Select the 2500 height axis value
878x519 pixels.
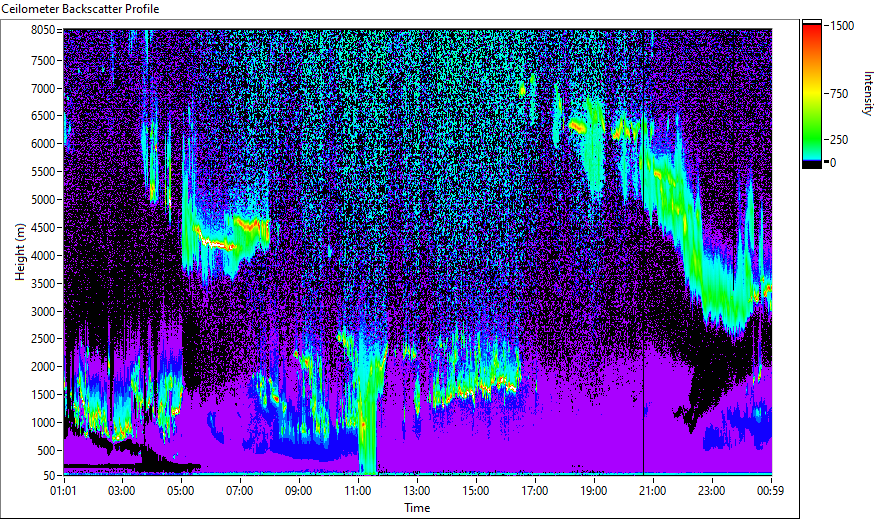point(43,339)
